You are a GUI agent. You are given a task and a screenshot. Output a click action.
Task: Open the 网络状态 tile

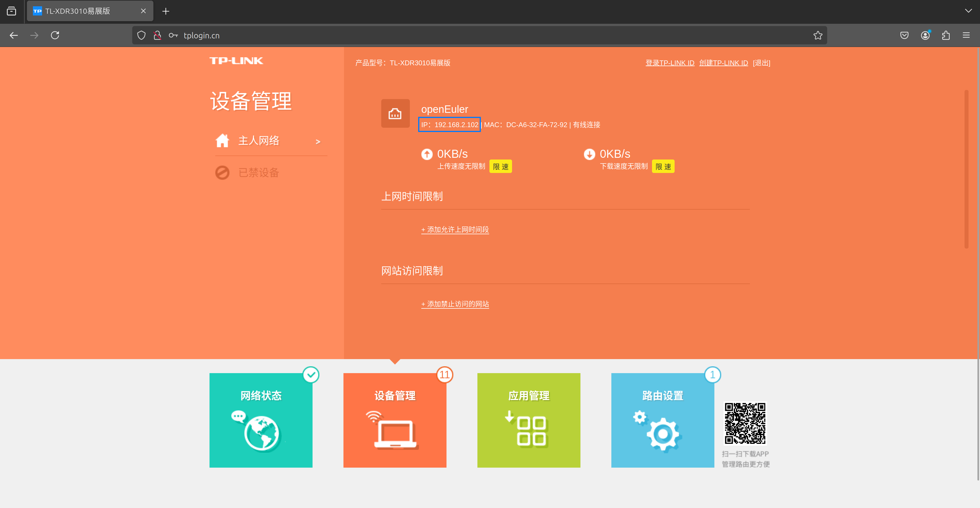pyautogui.click(x=261, y=420)
